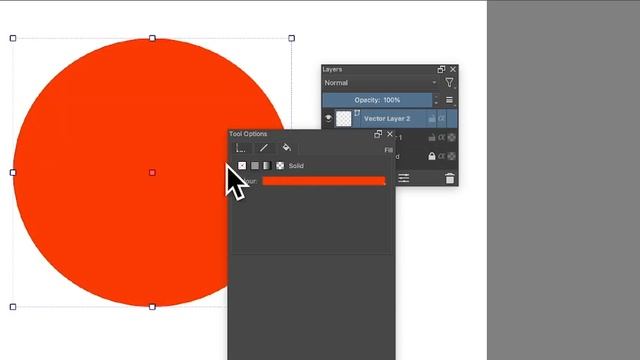Toggle alpha inheritance on the bottom layer

(451, 156)
